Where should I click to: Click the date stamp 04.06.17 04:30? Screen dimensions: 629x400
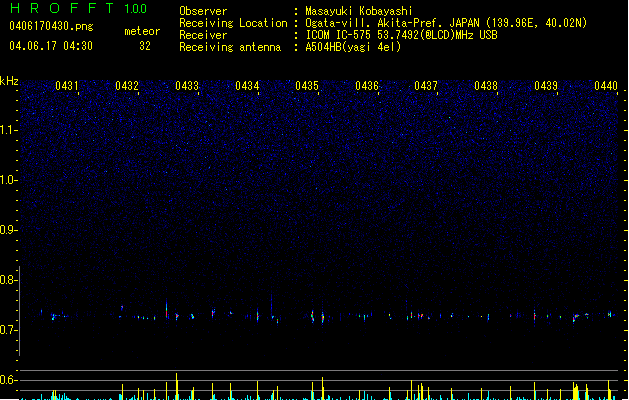[x=51, y=46]
